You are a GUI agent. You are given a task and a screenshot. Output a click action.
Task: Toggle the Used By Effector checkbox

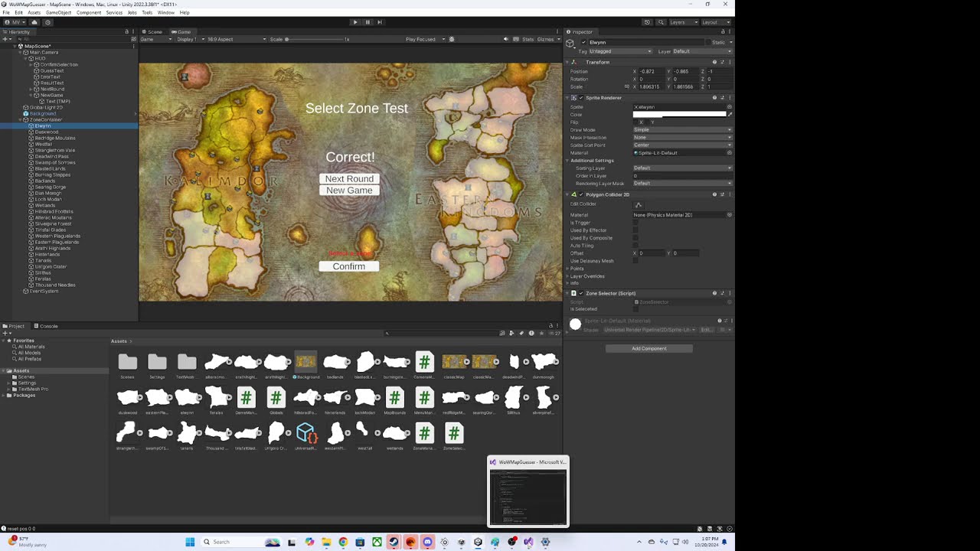pos(635,230)
